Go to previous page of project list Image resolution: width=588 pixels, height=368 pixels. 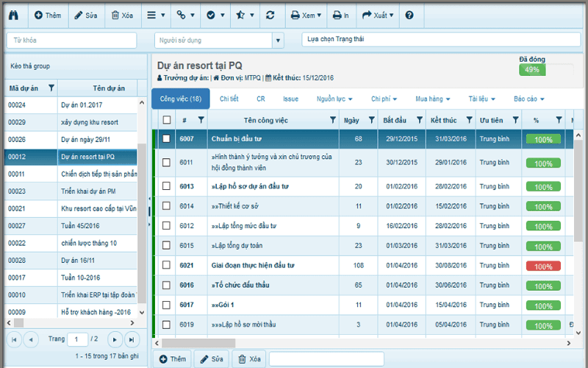coord(31,340)
